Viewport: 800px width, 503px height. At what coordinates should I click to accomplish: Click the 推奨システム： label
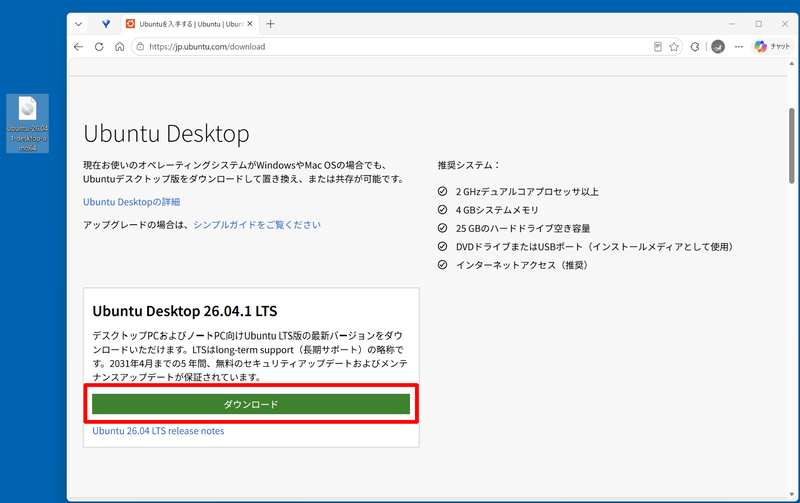click(469, 165)
